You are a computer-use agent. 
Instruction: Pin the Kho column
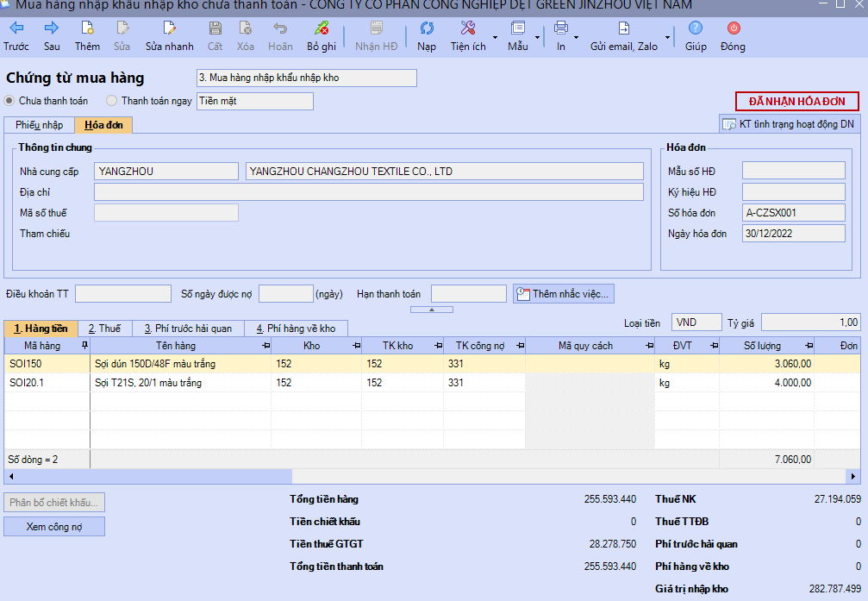[x=357, y=346]
